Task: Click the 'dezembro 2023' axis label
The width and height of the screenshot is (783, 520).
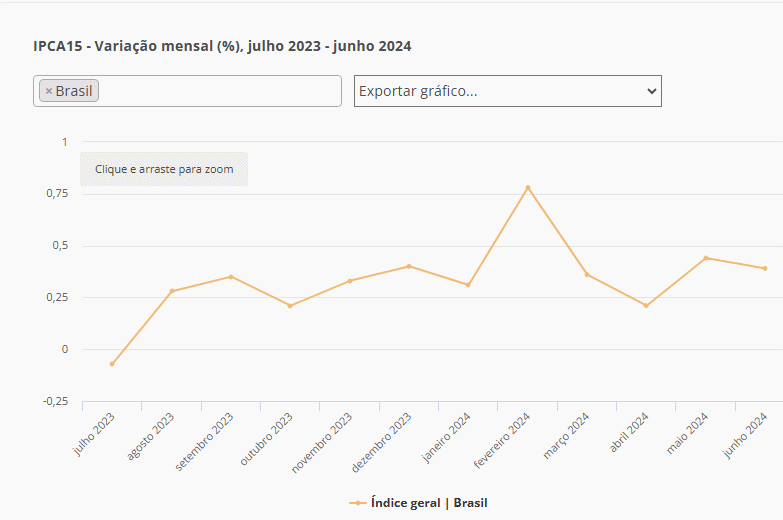Action: click(382, 443)
